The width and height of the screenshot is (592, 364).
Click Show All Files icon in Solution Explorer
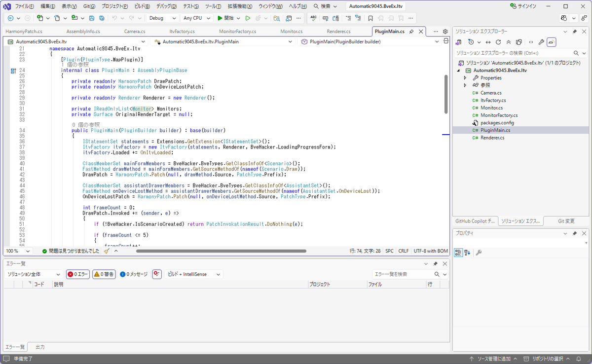[x=519, y=42]
